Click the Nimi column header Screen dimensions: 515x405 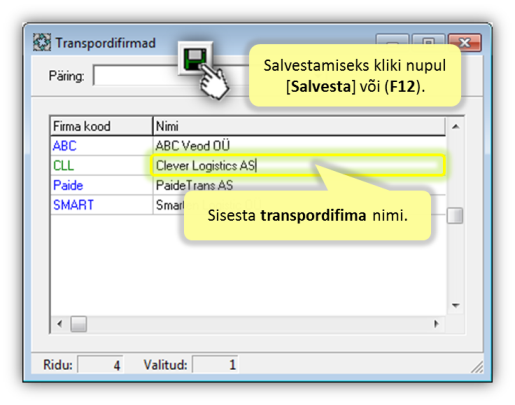(x=299, y=126)
